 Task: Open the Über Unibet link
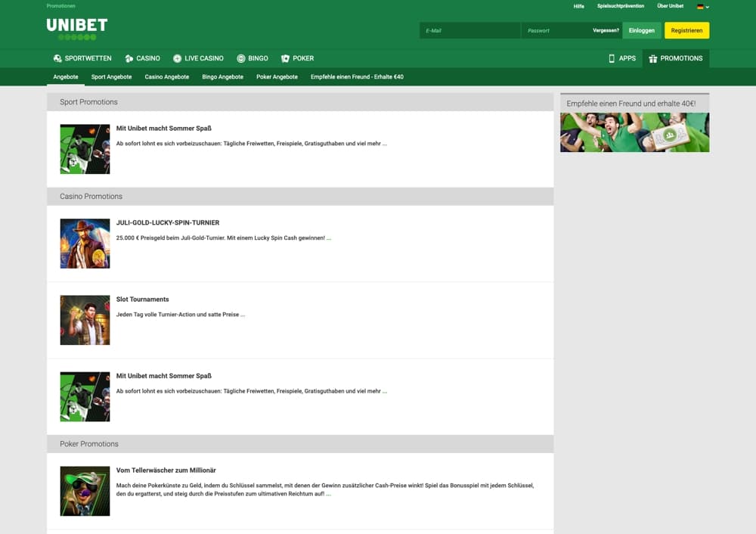(670, 6)
